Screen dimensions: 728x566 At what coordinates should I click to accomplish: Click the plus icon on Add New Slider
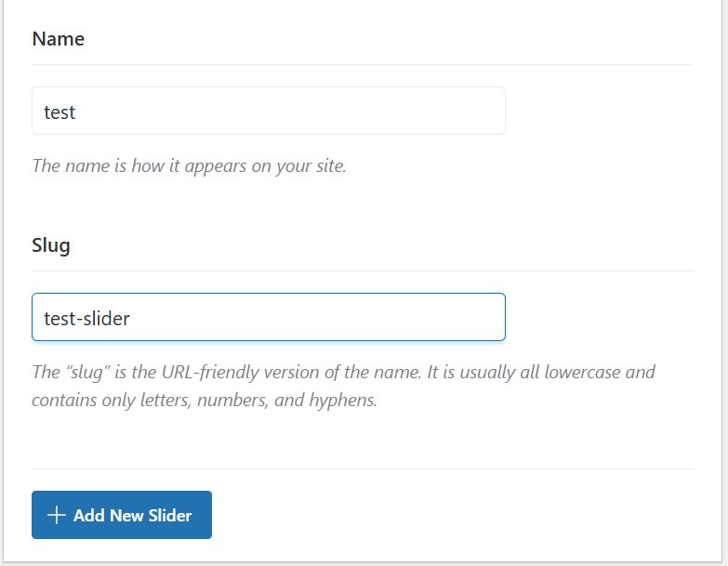[x=57, y=515]
